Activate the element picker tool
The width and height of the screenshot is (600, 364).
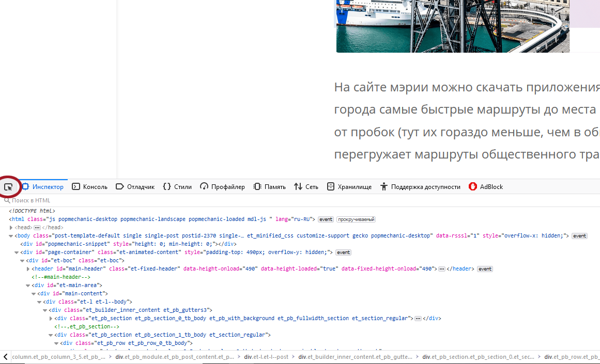coord(9,187)
